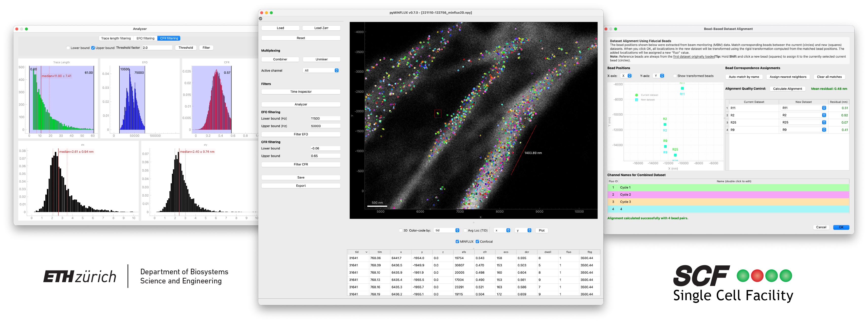868x323 pixels.
Task: Click the Plot button
Action: coord(541,231)
